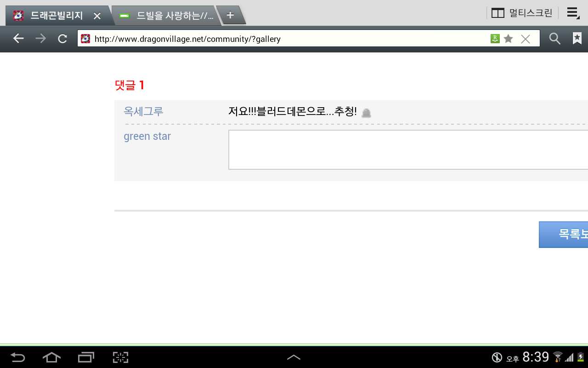Go back with the browser back arrow
The height and width of the screenshot is (368, 588).
click(18, 39)
